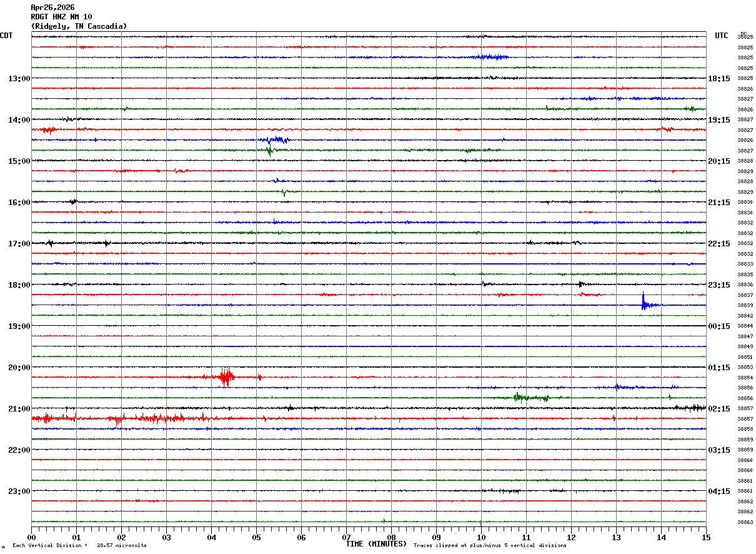The width and height of the screenshot is (756, 554).
Task: Click the 20:15 UTC time label
Action: [x=719, y=161]
